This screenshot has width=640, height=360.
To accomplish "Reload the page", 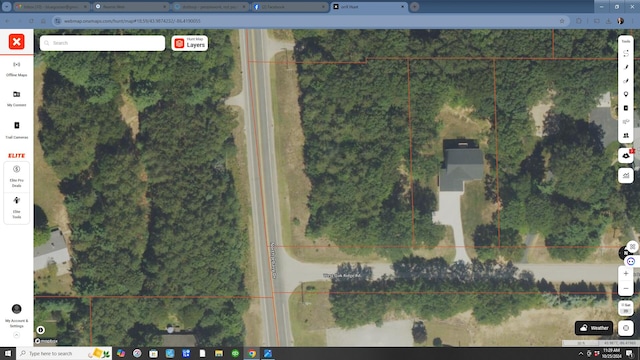I will pos(31,21).
